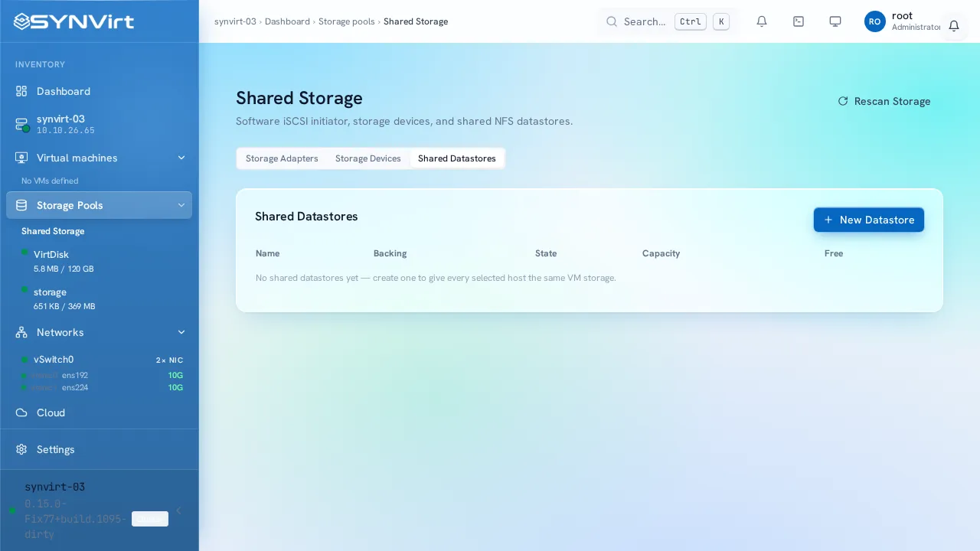Click the Virtual machines monitor icon
Viewport: 980px width, 551px height.
pos(21,158)
